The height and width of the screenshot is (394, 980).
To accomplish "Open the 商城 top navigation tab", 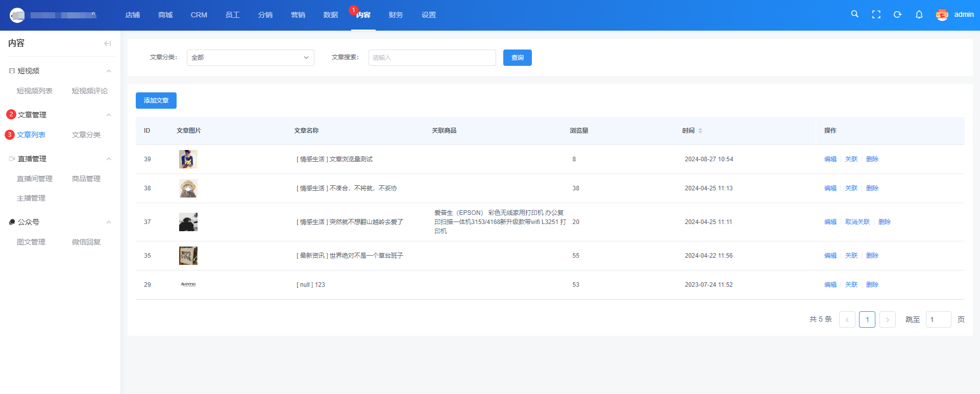I will (x=165, y=15).
